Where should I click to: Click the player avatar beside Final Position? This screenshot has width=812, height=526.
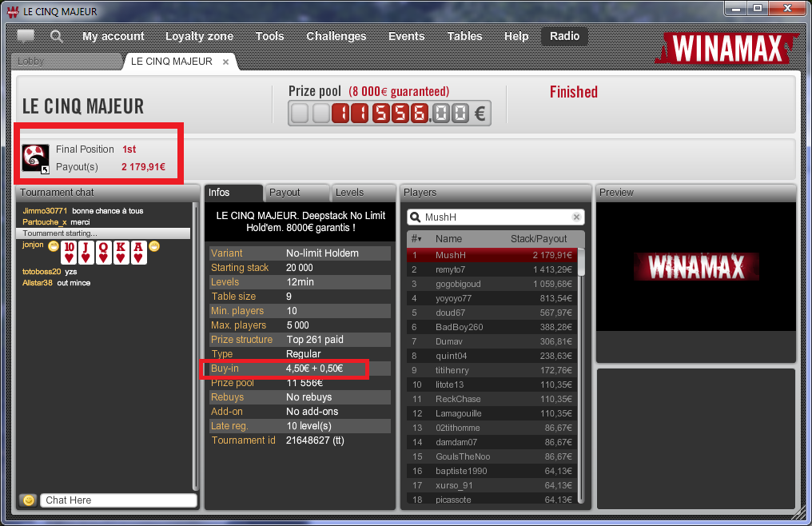36,158
